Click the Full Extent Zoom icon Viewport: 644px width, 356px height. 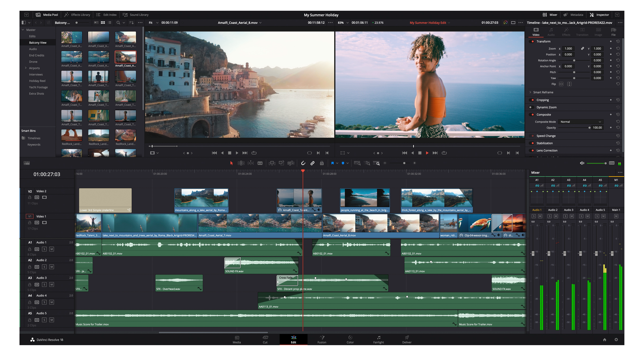pyautogui.click(x=357, y=163)
